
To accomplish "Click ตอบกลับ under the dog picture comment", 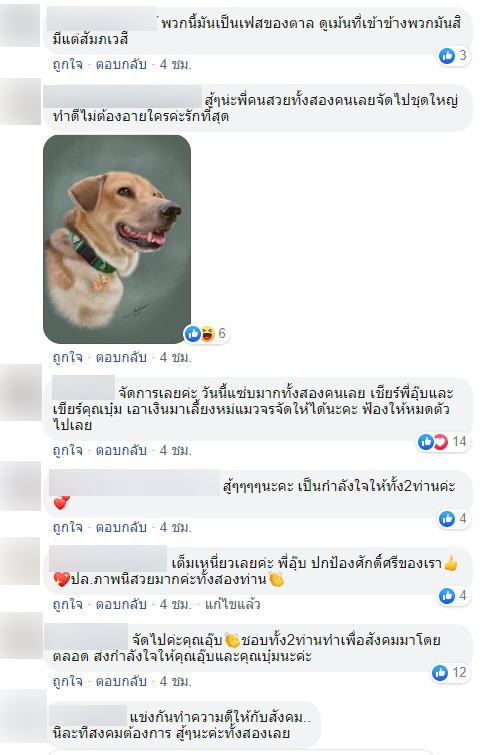I will pos(121,357).
